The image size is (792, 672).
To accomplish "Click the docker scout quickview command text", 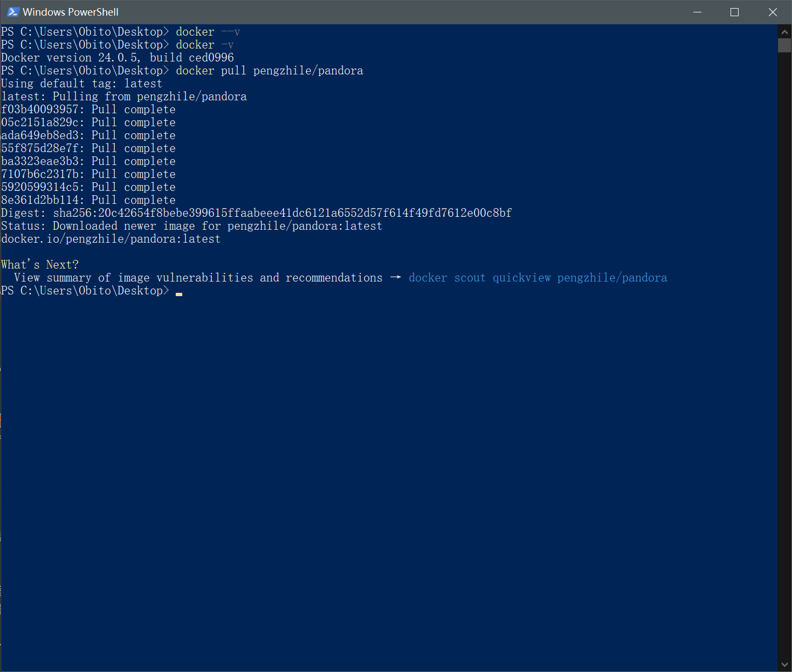I will coord(538,278).
